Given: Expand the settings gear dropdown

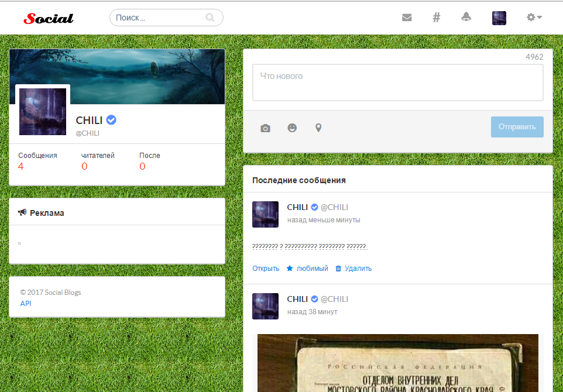Looking at the screenshot, I should [x=534, y=18].
